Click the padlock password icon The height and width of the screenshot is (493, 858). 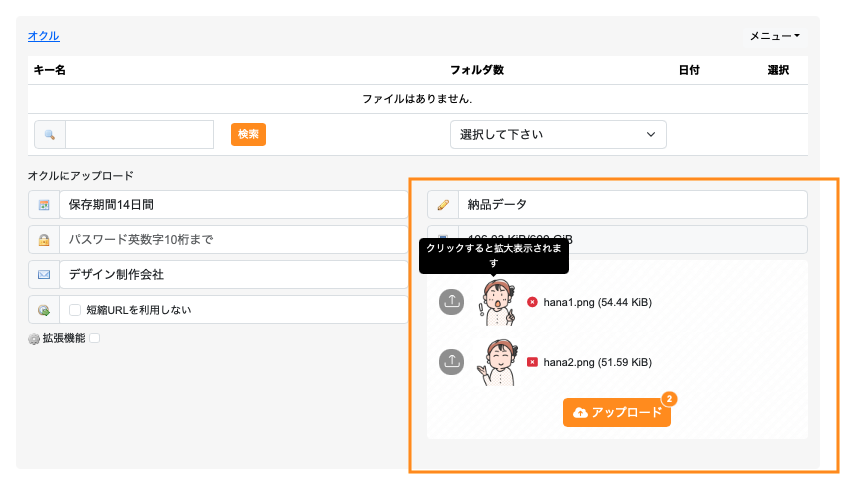(x=44, y=240)
